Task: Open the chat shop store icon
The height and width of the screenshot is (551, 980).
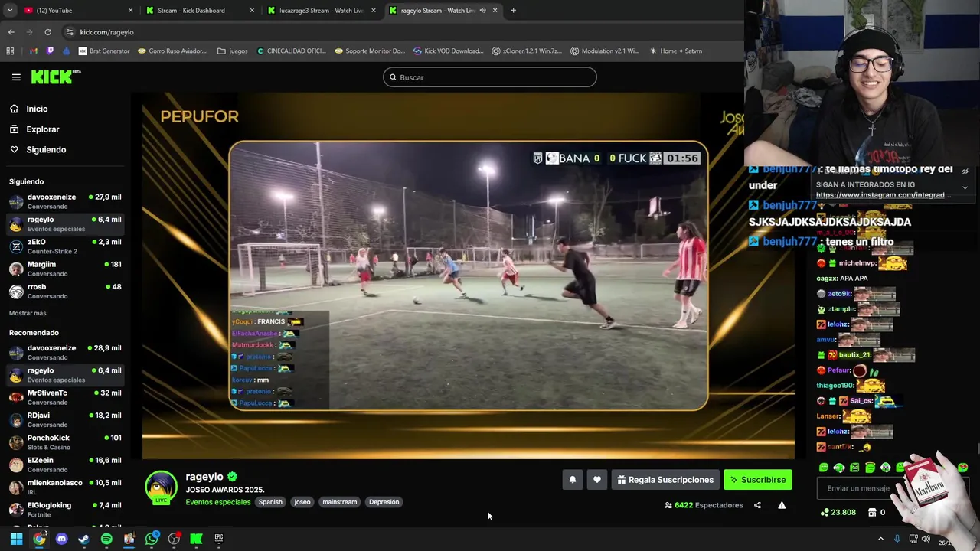Action: coord(872,512)
